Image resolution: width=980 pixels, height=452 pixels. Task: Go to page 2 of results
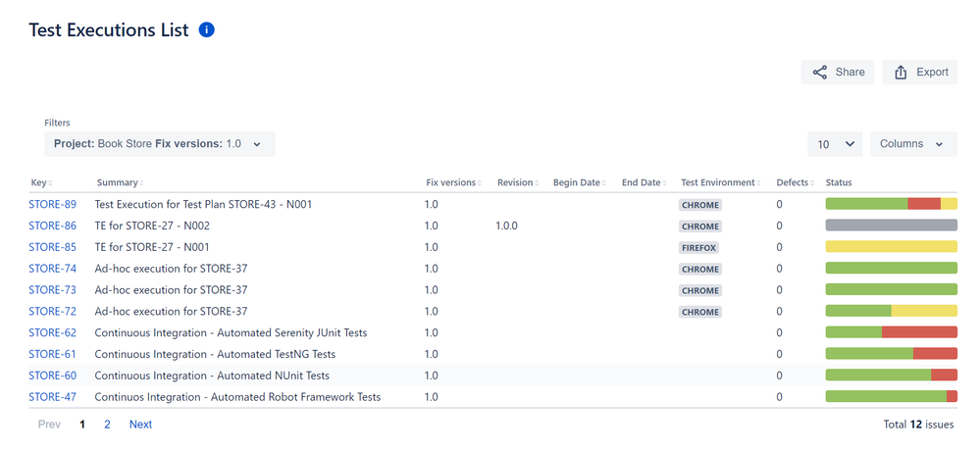pyautogui.click(x=108, y=425)
